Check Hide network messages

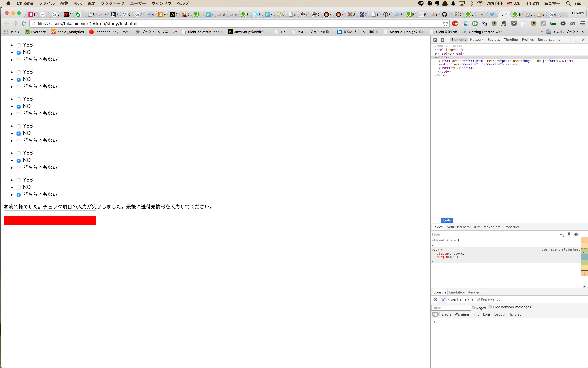click(490, 307)
